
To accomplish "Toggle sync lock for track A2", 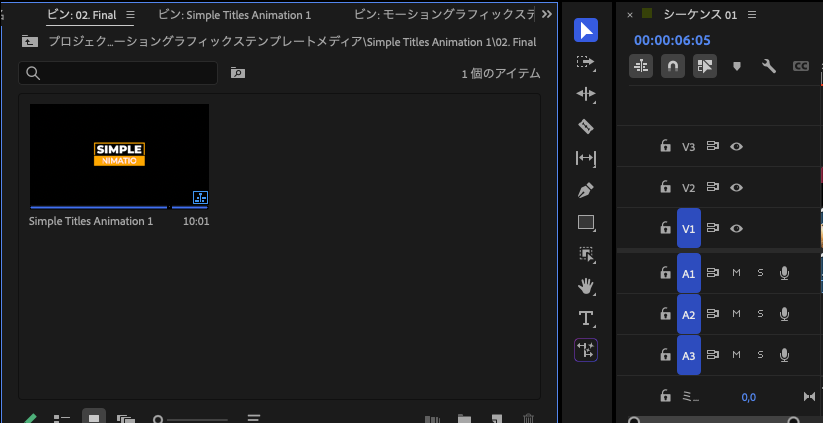I will [712, 314].
